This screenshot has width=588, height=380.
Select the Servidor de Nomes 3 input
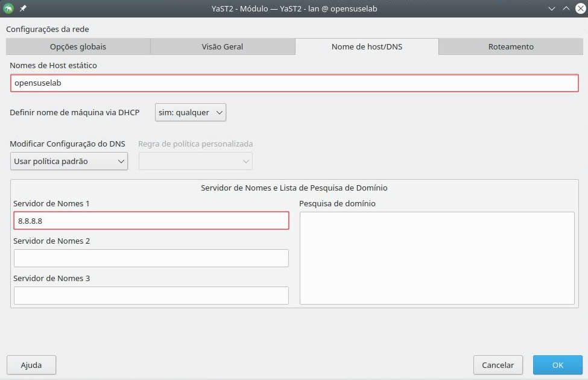(x=151, y=296)
